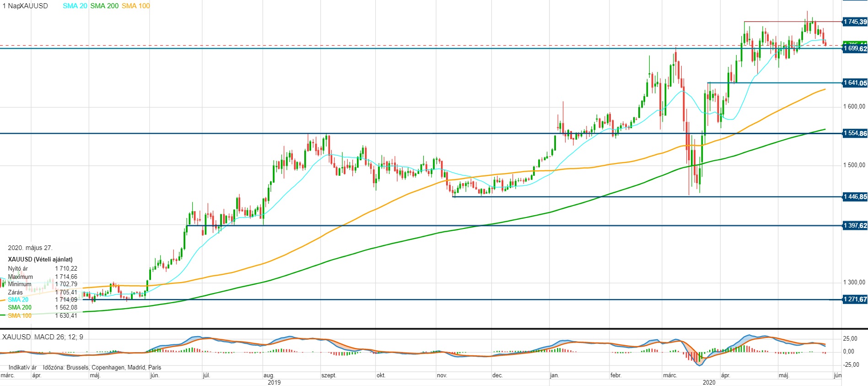Click the nov. month on time axis
The width and height of the screenshot is (868, 386).
click(442, 375)
